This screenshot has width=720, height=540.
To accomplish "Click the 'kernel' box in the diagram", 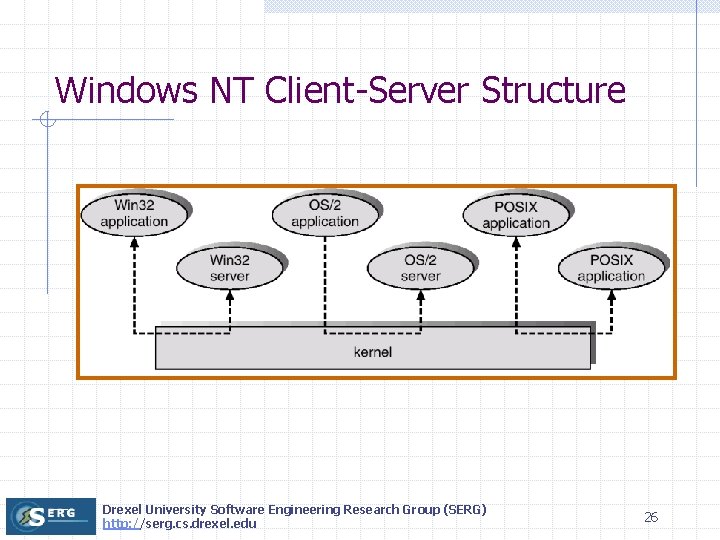I will 373,348.
